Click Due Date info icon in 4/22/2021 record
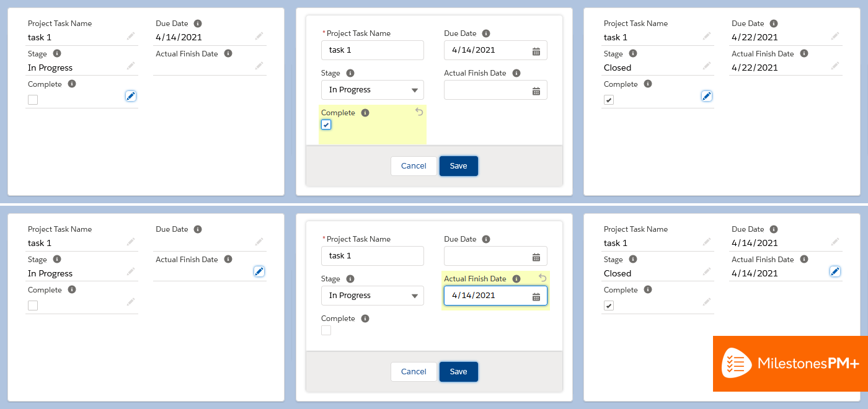Image resolution: width=868 pixels, height=409 pixels. [x=774, y=24]
